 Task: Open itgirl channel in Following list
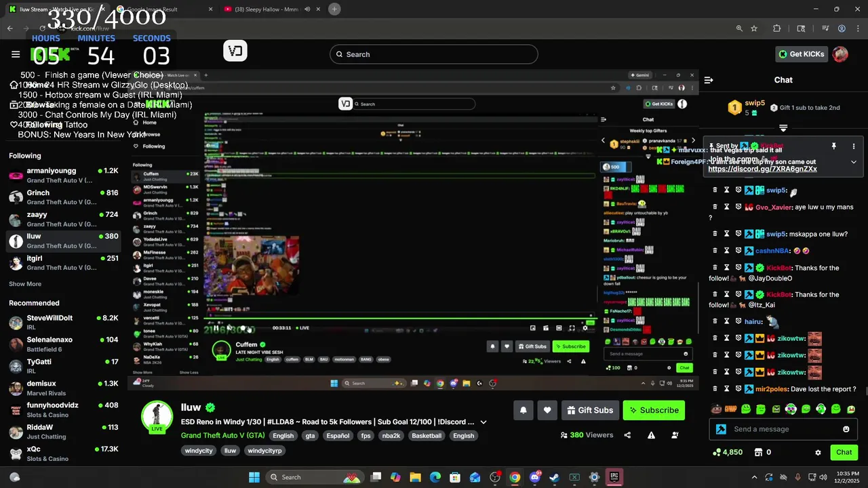pos(64,262)
